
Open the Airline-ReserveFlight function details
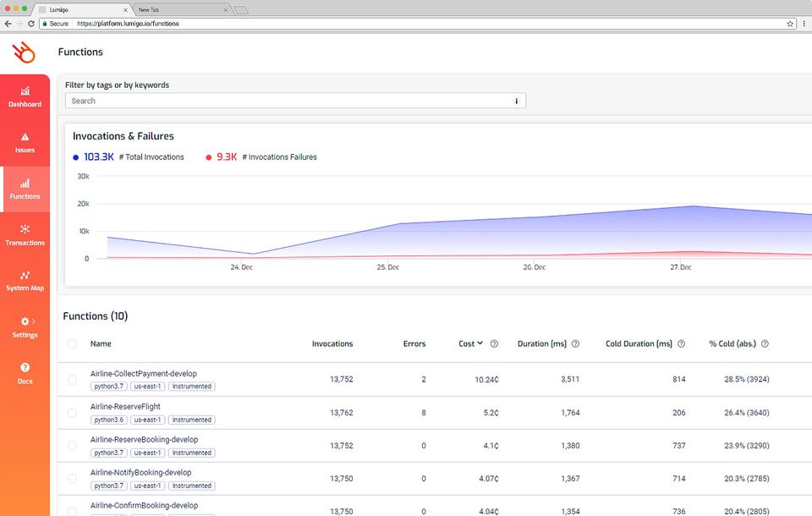pos(125,407)
